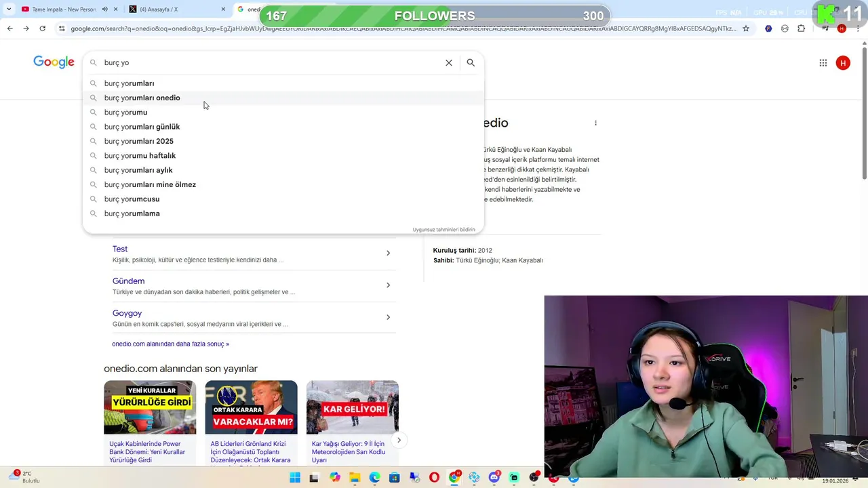Select suggestion "burç yorumları günlük"
Screen dimensions: 868x488
(x=283, y=127)
